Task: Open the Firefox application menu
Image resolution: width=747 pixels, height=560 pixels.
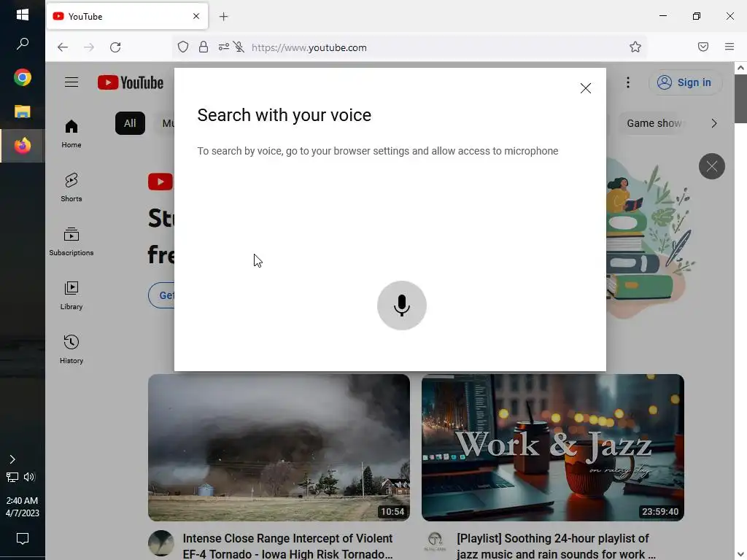Action: pyautogui.click(x=729, y=47)
